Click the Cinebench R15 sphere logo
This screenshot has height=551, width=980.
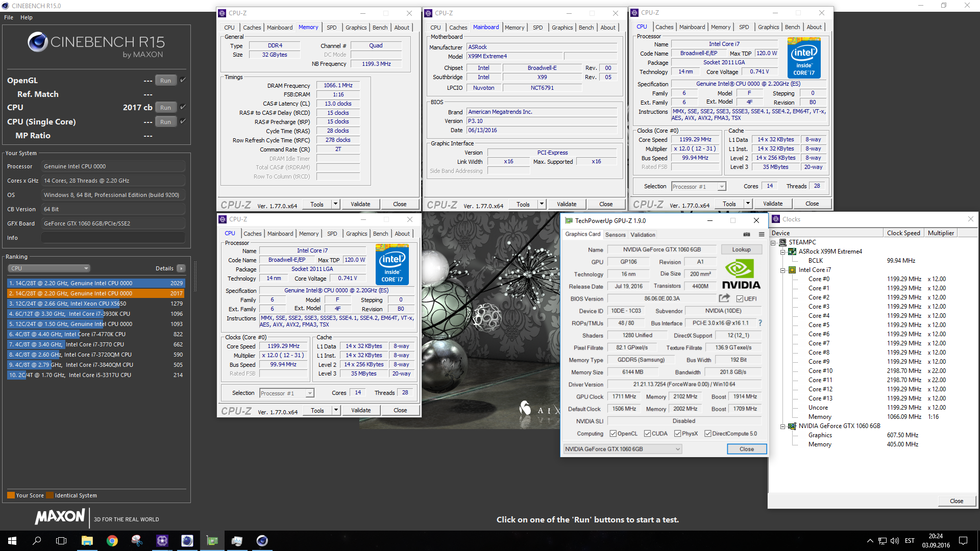pos(37,42)
